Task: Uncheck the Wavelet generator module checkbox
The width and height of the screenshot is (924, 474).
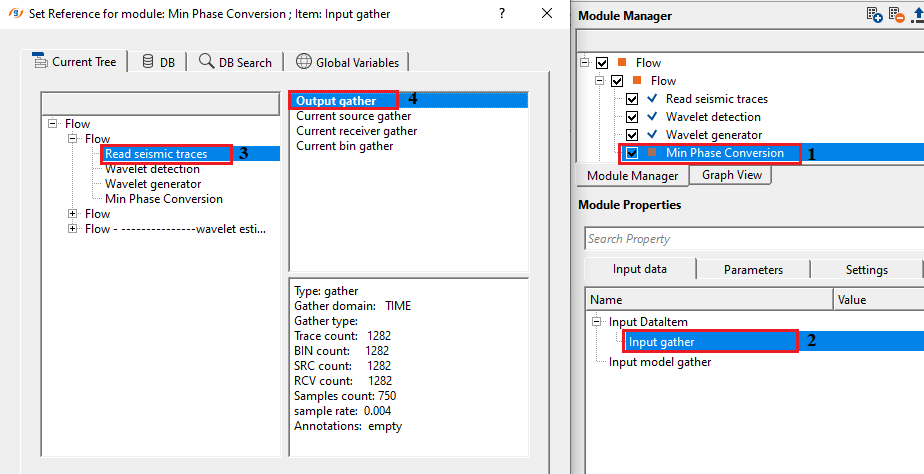Action: pos(632,135)
